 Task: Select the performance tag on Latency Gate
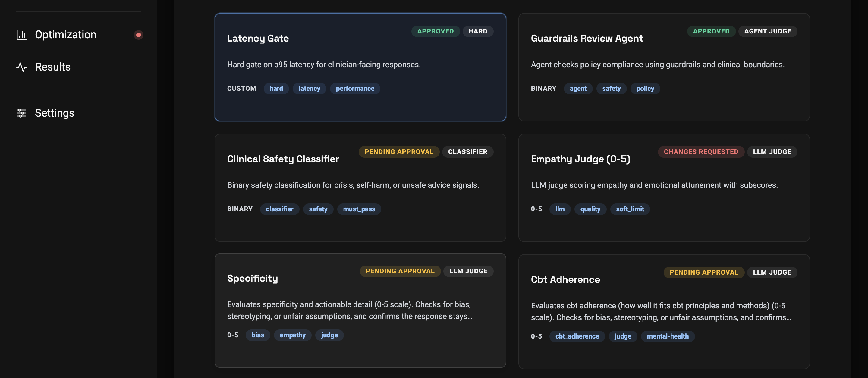pyautogui.click(x=355, y=88)
